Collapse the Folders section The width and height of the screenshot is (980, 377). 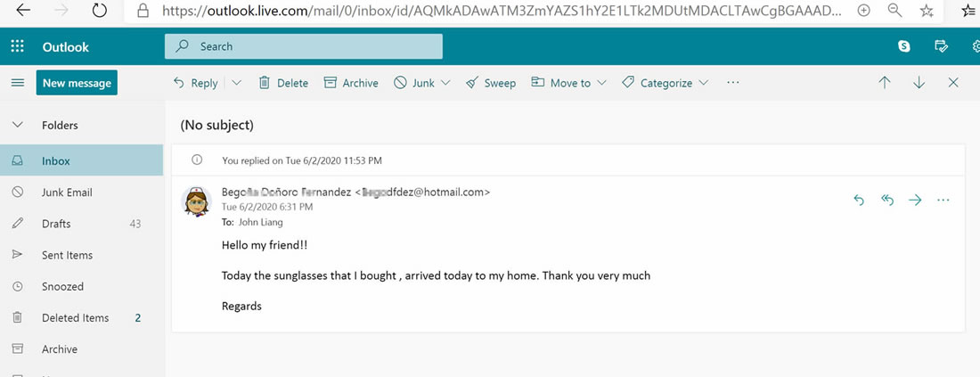point(17,126)
